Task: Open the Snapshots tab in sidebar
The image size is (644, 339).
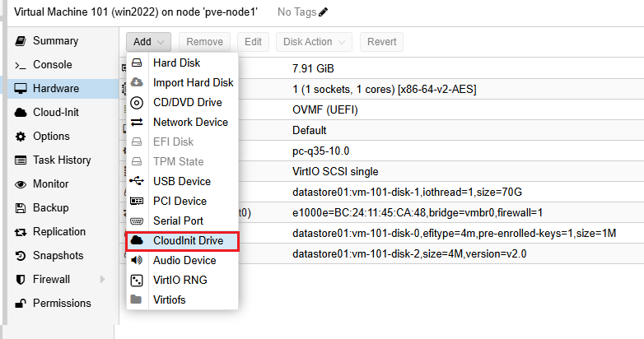Action: click(x=58, y=255)
